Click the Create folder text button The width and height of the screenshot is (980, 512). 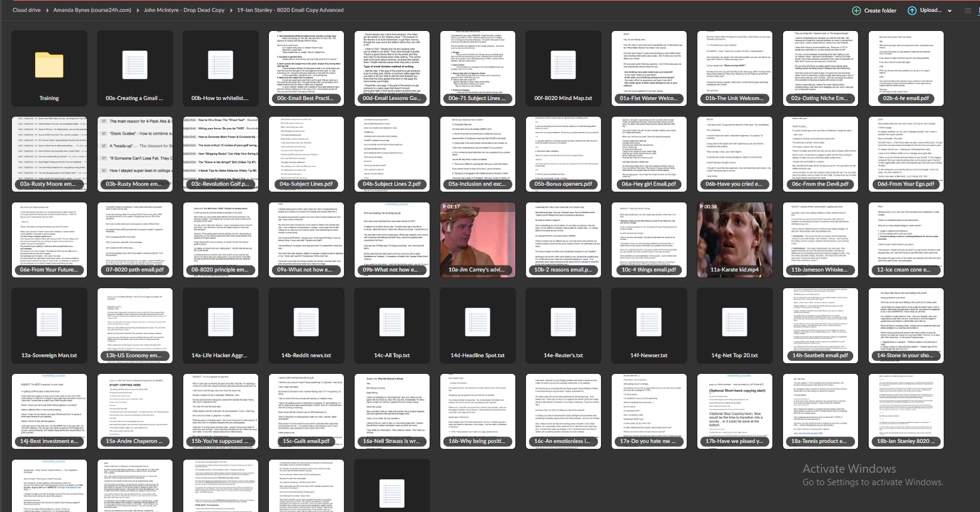(x=880, y=11)
